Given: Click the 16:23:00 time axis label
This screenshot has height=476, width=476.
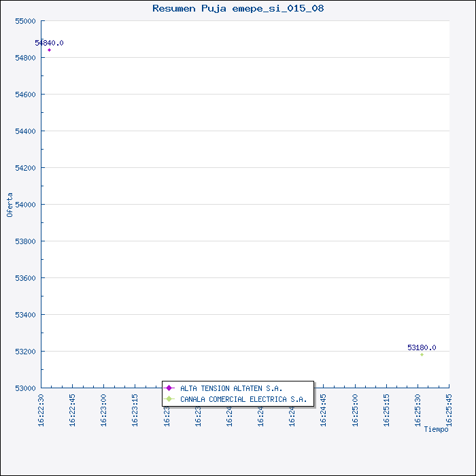Looking at the screenshot, I should [x=103, y=410].
